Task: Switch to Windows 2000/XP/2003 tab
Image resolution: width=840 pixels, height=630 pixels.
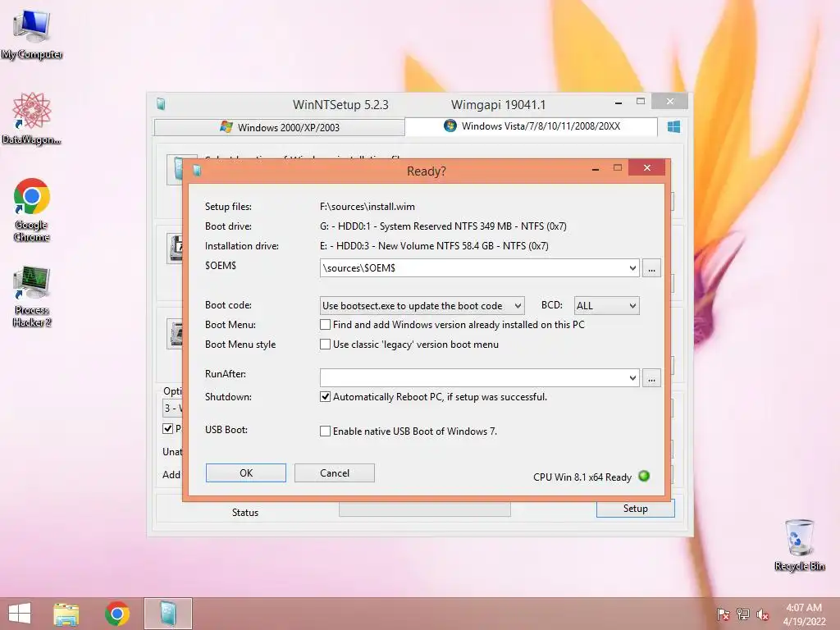Action: [x=279, y=127]
